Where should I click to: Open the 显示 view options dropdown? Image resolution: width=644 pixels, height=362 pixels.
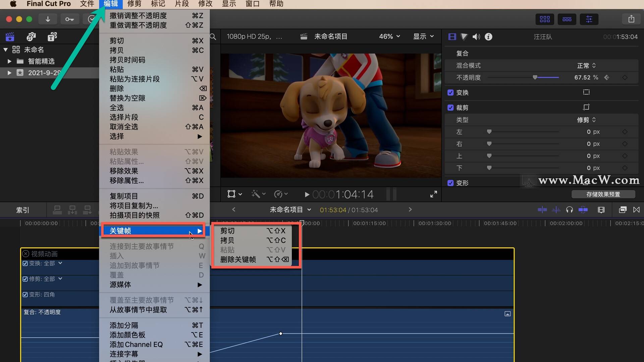[423, 36]
